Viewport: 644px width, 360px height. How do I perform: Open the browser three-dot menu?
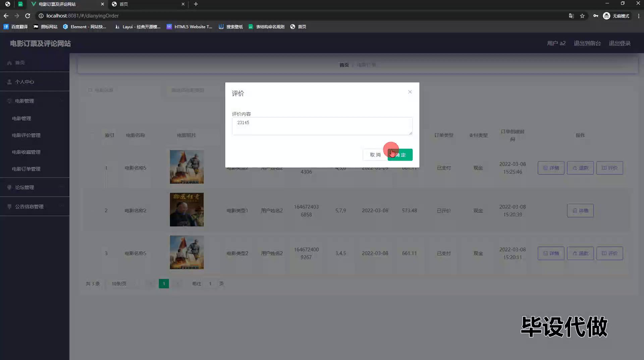click(638, 16)
